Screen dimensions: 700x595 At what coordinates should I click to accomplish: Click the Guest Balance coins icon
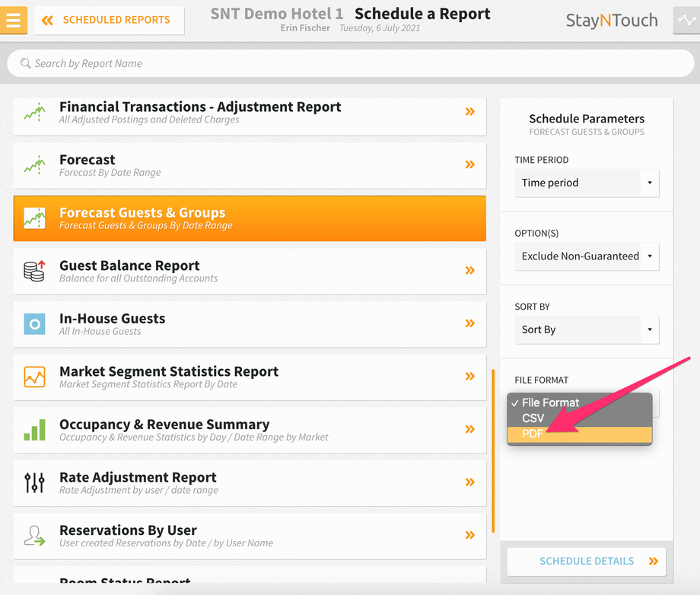pos(35,271)
